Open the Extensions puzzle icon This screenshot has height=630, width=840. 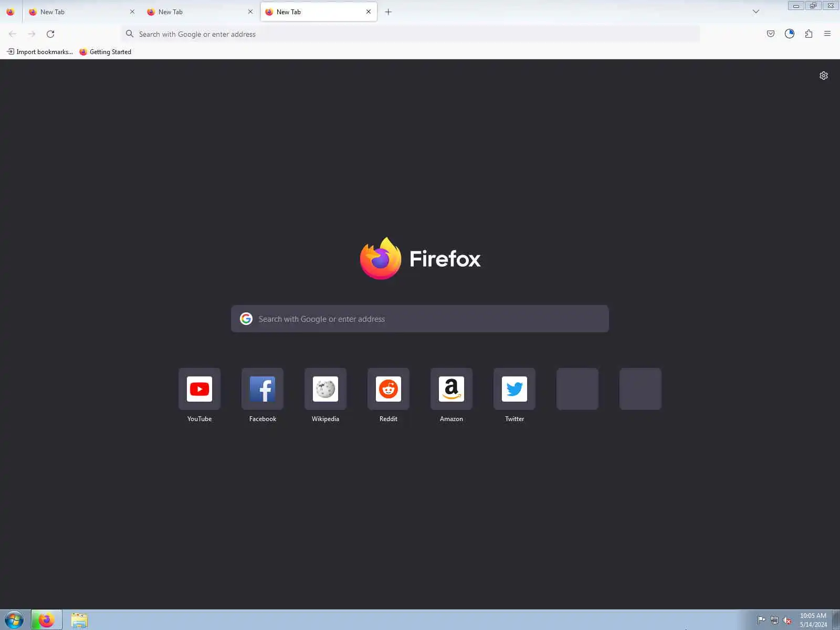click(808, 34)
